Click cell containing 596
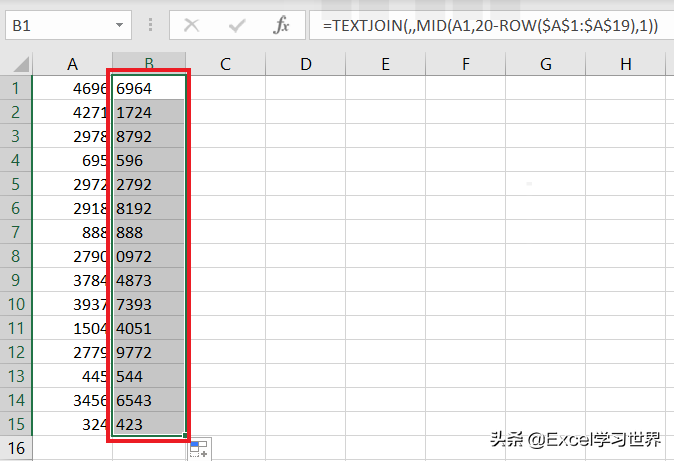Image resolution: width=674 pixels, height=461 pixels. [x=149, y=160]
